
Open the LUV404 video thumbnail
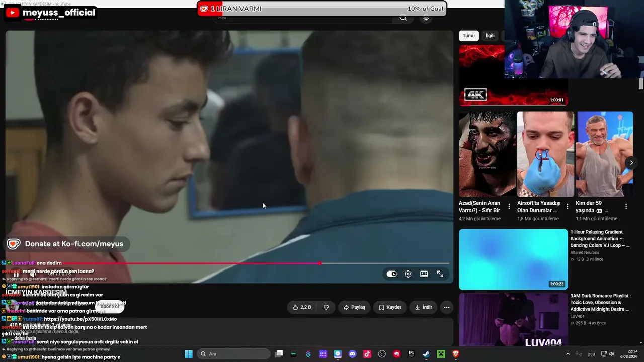click(513, 320)
